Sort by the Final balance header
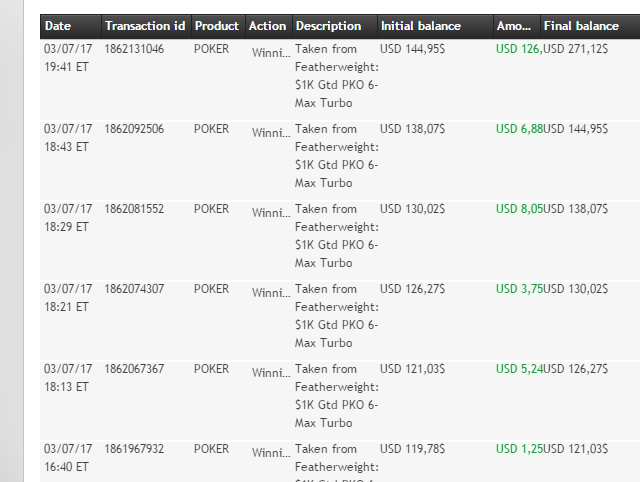Viewport: 643px width, 482px height. (581, 26)
